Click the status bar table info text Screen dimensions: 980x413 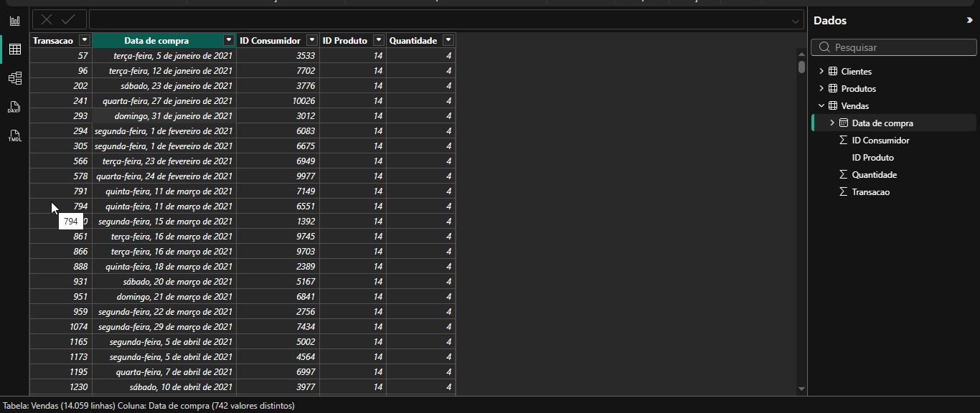point(149,406)
